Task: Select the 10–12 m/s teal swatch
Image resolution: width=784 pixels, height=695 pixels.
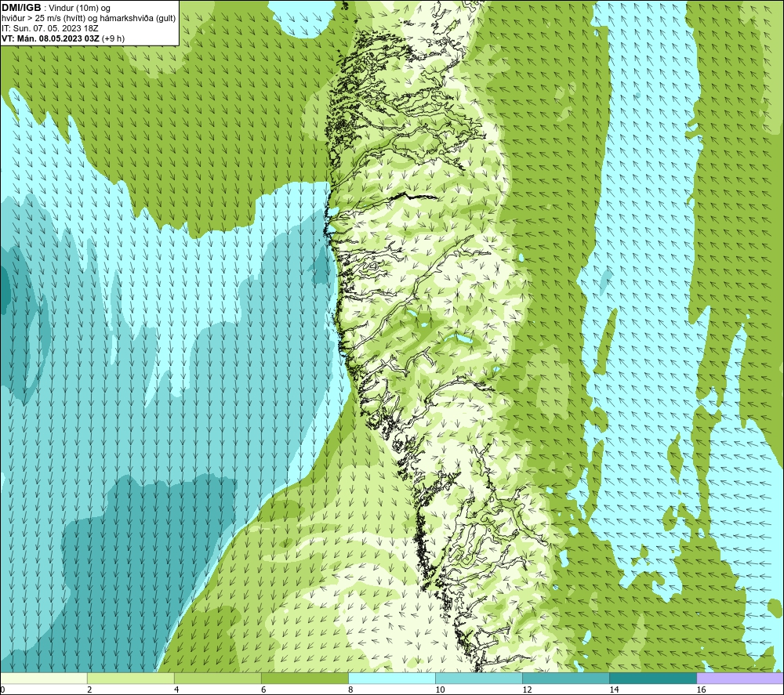Action: point(479,678)
